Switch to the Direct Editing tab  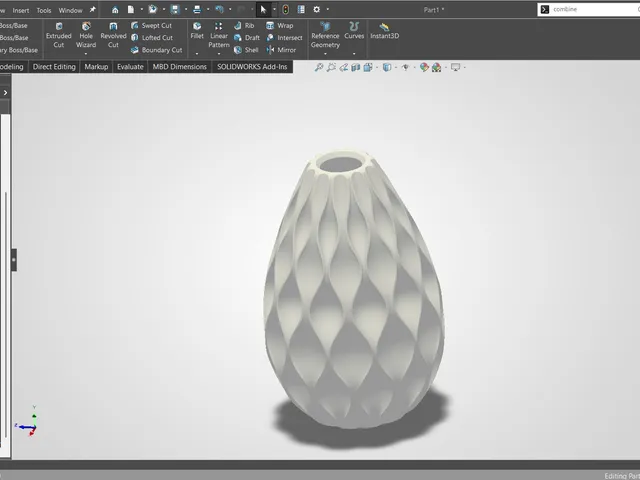click(x=54, y=67)
